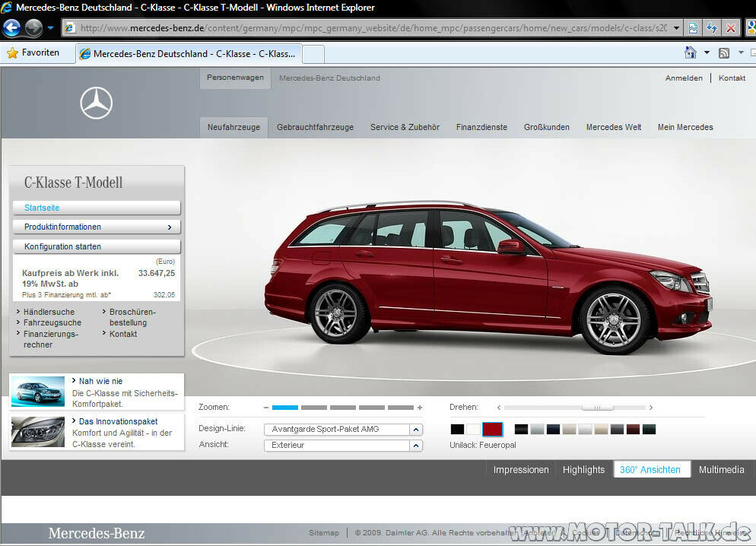Open Favoriten star button
This screenshot has width=756, height=546.
click(x=33, y=52)
